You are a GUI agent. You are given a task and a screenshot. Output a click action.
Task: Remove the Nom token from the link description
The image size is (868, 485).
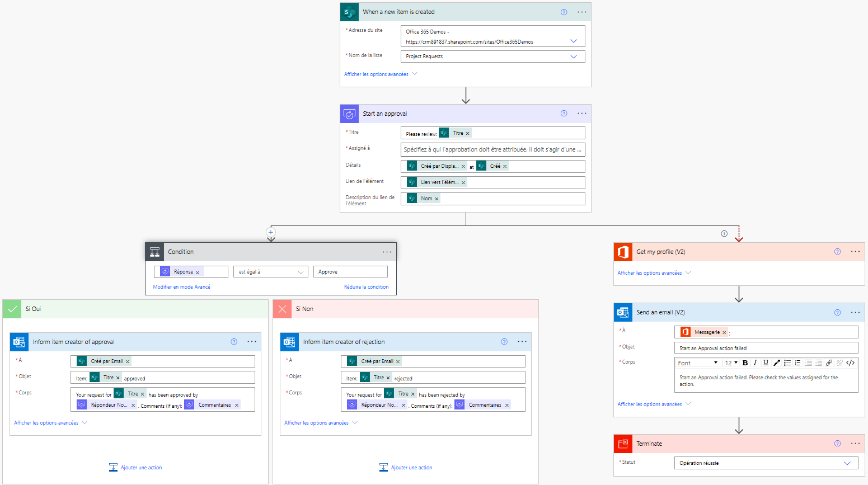(x=437, y=199)
